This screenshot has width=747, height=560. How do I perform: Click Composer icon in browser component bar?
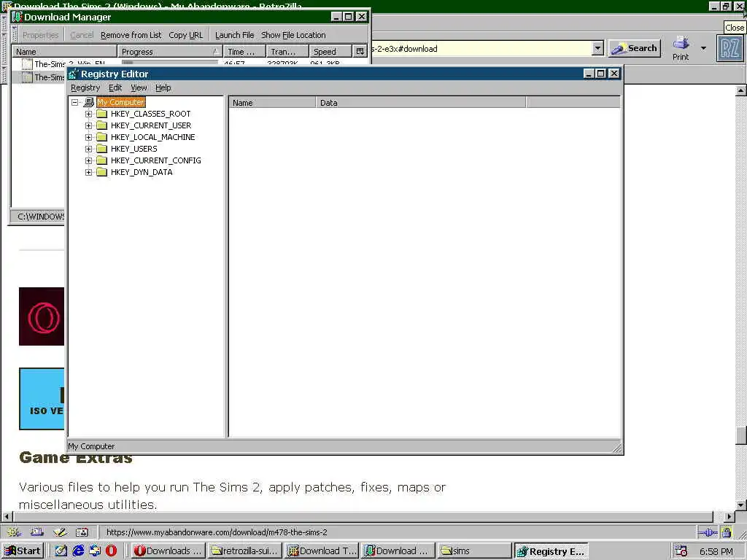coord(60,532)
